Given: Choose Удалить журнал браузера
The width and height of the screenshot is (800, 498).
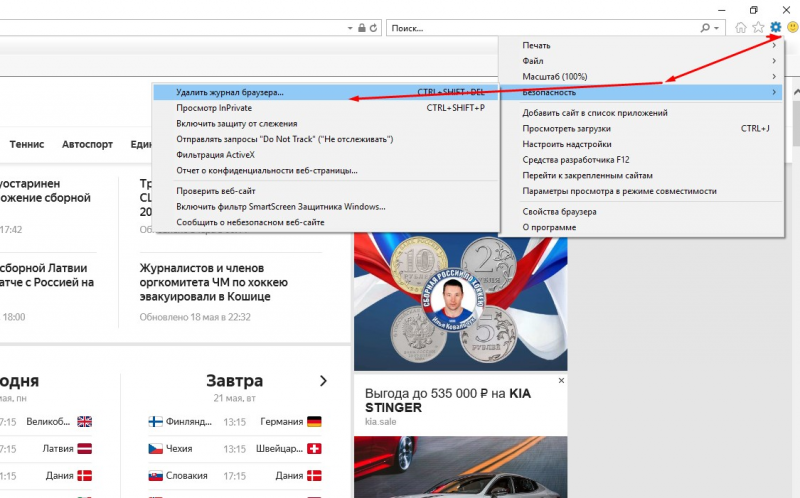Looking at the screenshot, I should [326, 92].
